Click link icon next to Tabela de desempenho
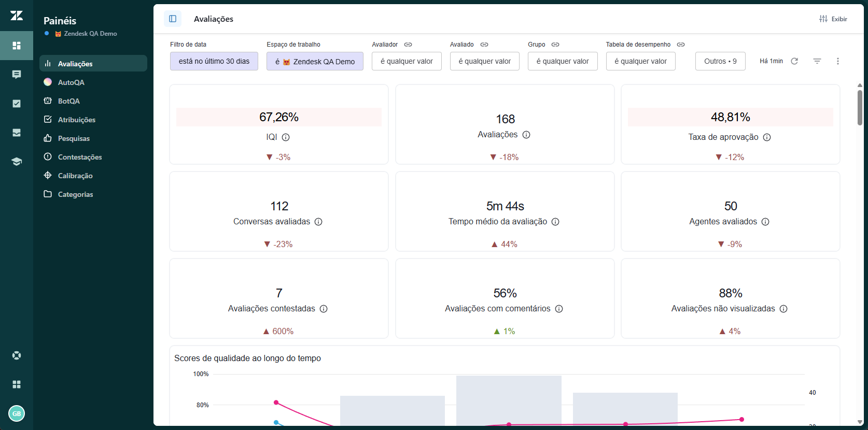This screenshot has height=430, width=868. [x=681, y=45]
